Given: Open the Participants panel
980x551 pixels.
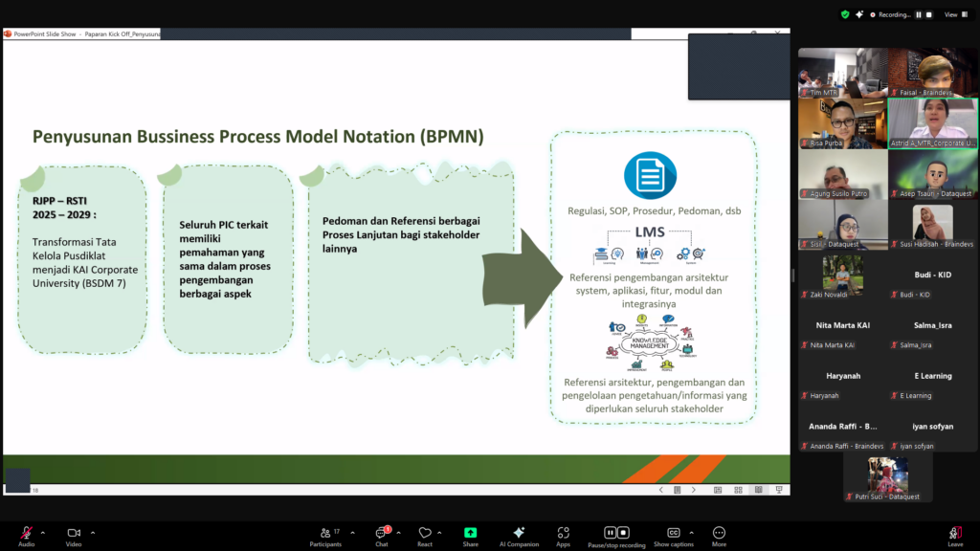Looking at the screenshot, I should pos(324,534).
